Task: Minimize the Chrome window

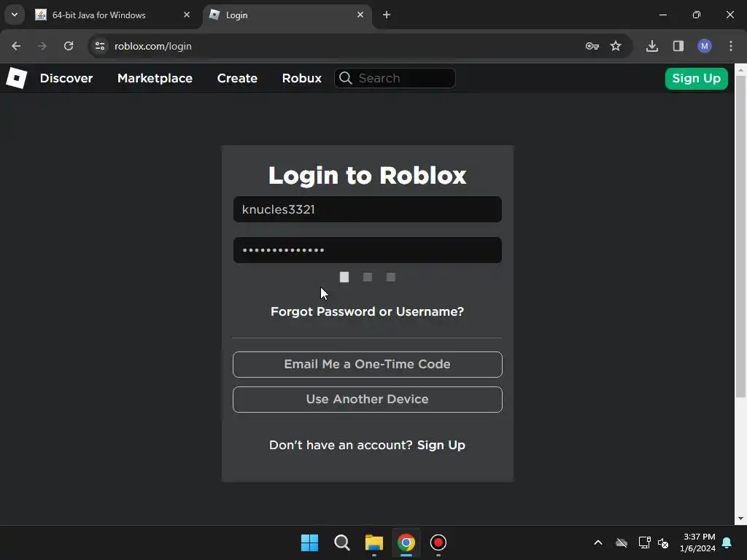Action: coord(662,15)
